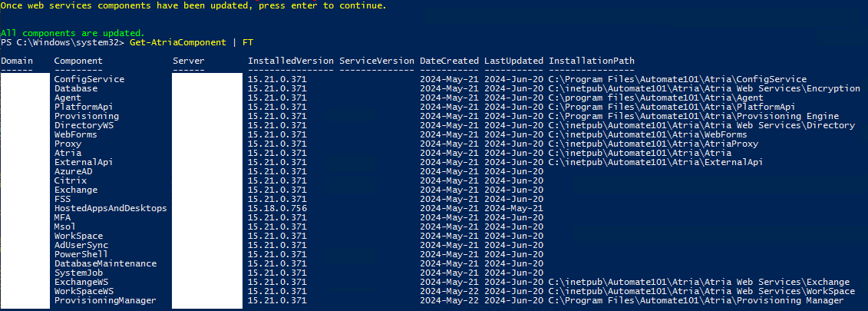868x311 pixels.
Task: Click the green 'All components are updated' message
Action: (72, 33)
